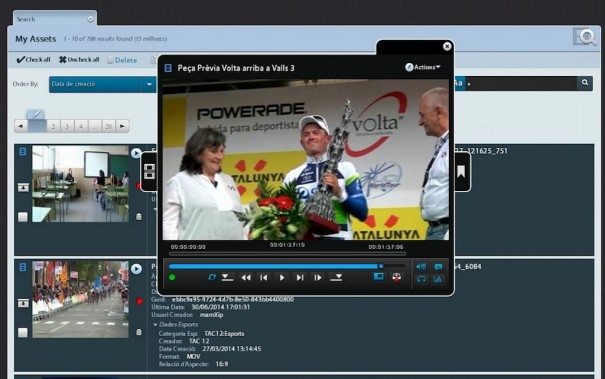
Task: Tick the checkbox of the cycling race asset
Action: (23, 332)
